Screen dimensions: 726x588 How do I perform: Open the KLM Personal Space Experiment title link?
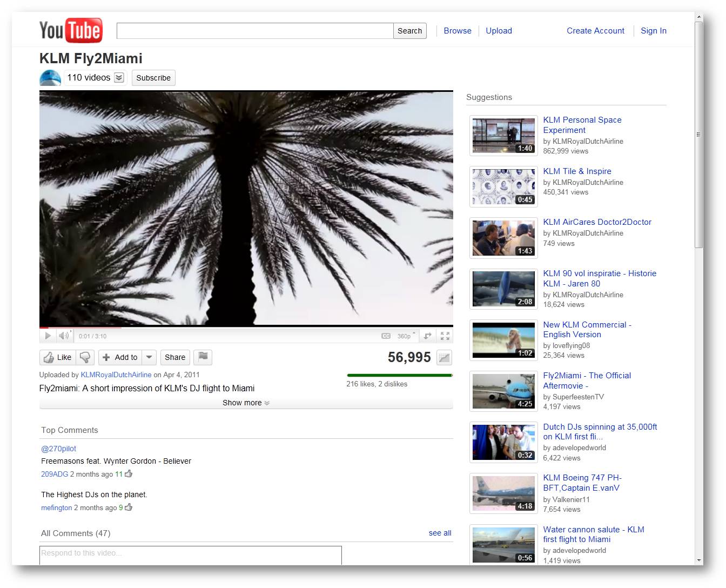coord(582,125)
